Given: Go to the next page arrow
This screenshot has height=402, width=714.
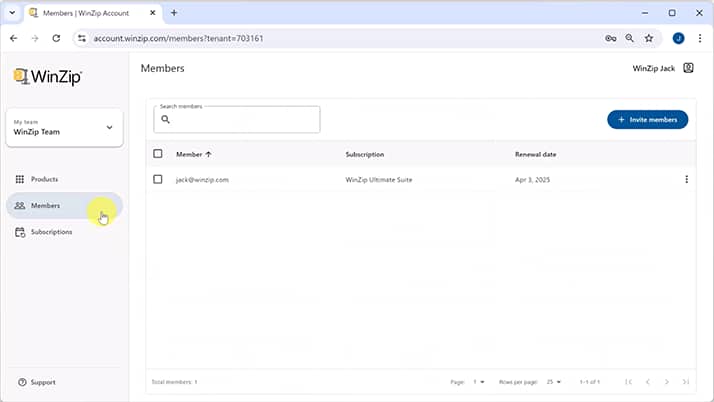Looking at the screenshot, I should coord(667,382).
